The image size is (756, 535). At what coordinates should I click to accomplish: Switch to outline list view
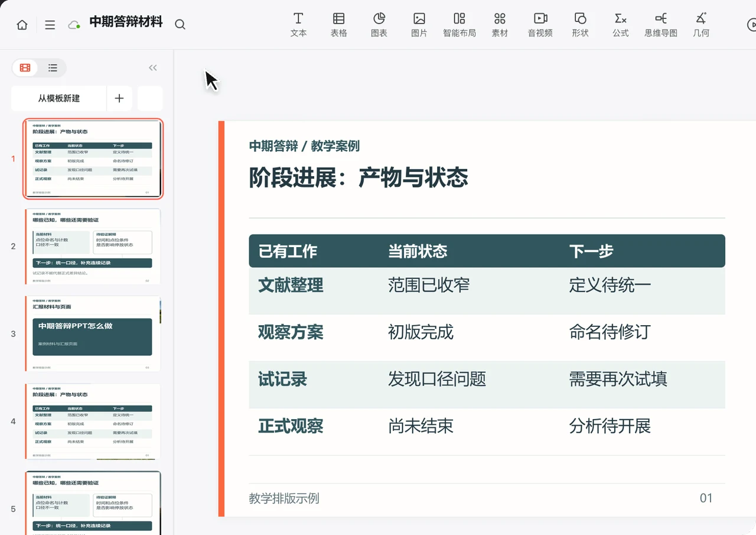[53, 68]
